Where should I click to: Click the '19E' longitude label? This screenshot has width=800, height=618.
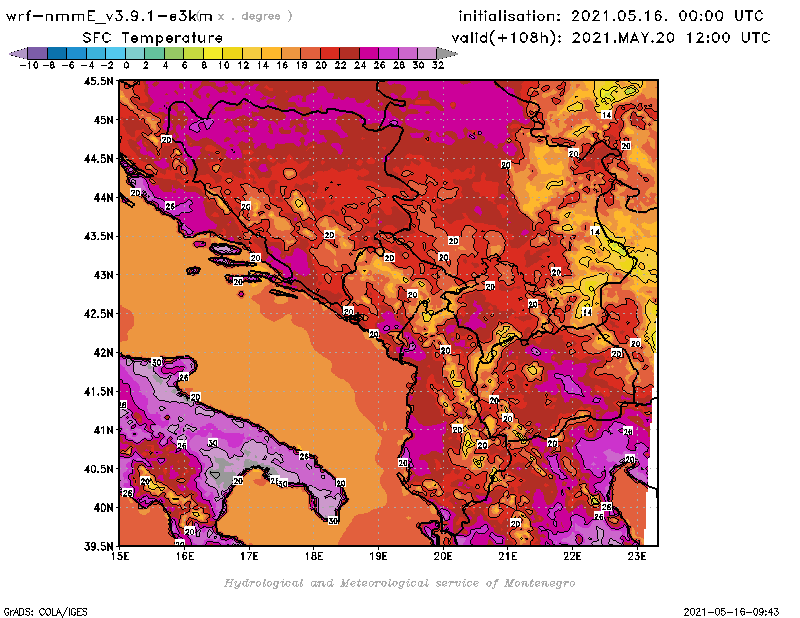point(378,556)
